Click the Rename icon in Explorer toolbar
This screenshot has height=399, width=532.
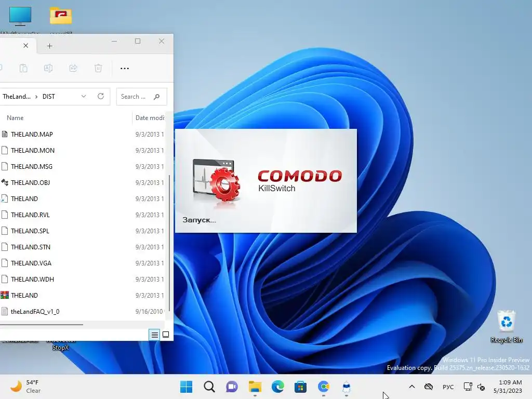coord(48,68)
